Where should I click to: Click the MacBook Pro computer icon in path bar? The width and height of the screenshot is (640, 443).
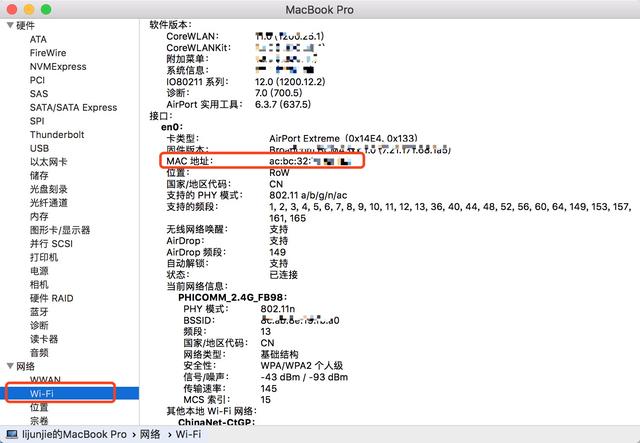pos(11,434)
